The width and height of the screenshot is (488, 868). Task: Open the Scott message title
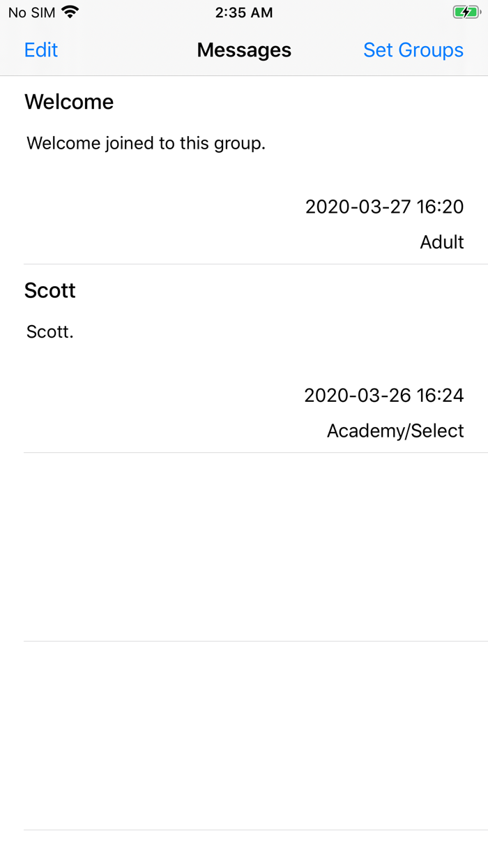pyautogui.click(x=50, y=290)
